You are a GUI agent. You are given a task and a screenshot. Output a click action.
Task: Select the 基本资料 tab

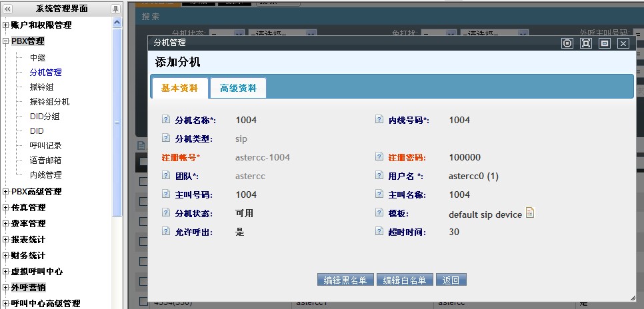tap(179, 88)
